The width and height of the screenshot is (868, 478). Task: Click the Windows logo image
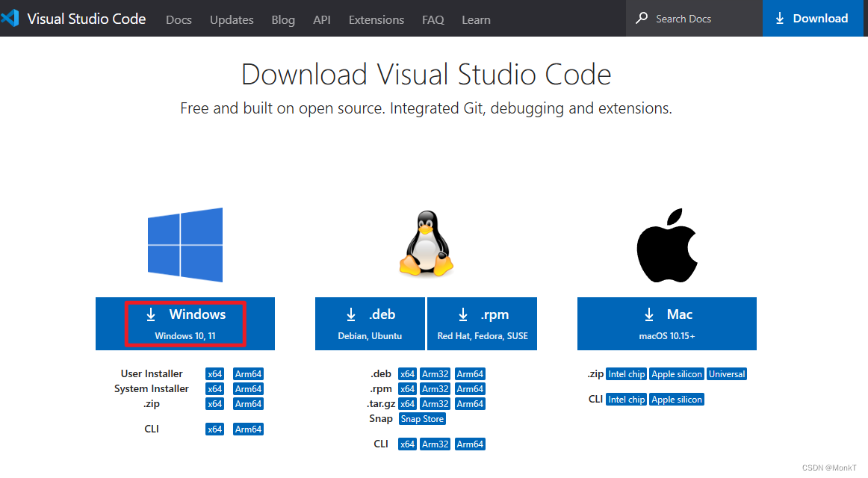pos(185,245)
